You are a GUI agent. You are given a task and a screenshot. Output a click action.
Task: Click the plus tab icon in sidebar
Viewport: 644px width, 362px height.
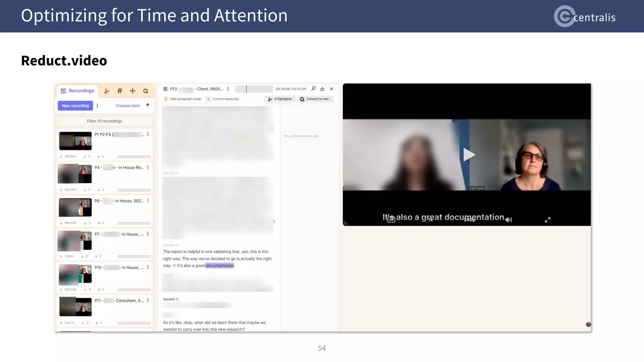click(133, 91)
